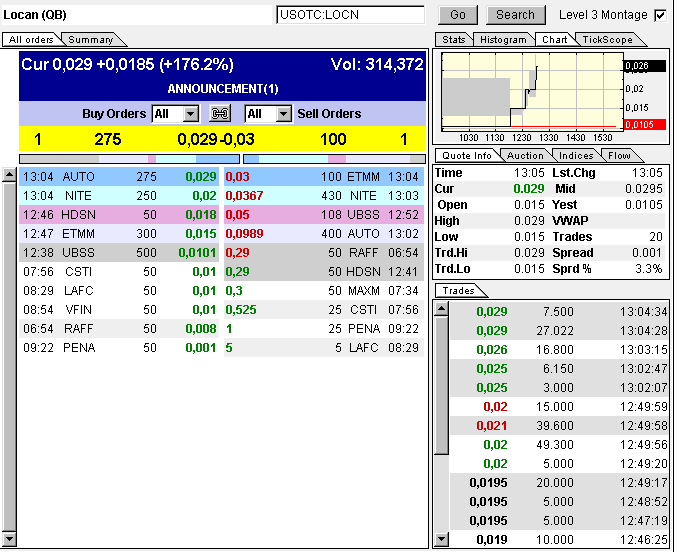The height and width of the screenshot is (552, 679).
Task: Click trades list scroll down arrow
Action: point(441,540)
